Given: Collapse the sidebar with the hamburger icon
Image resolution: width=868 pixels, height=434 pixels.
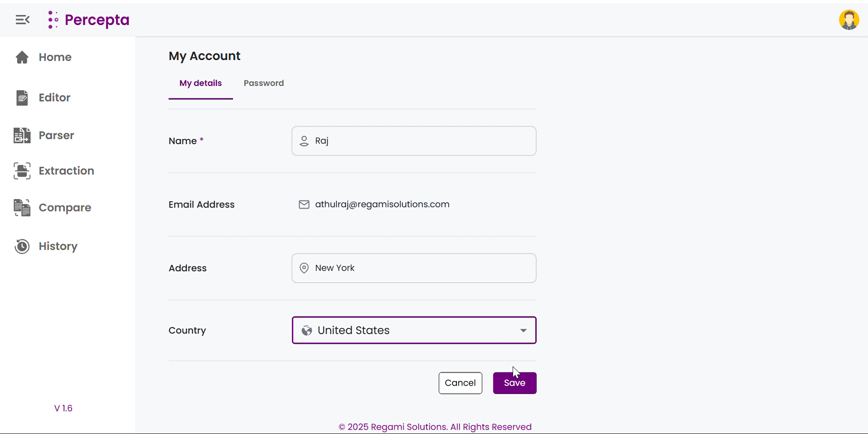Looking at the screenshot, I should coord(22,20).
